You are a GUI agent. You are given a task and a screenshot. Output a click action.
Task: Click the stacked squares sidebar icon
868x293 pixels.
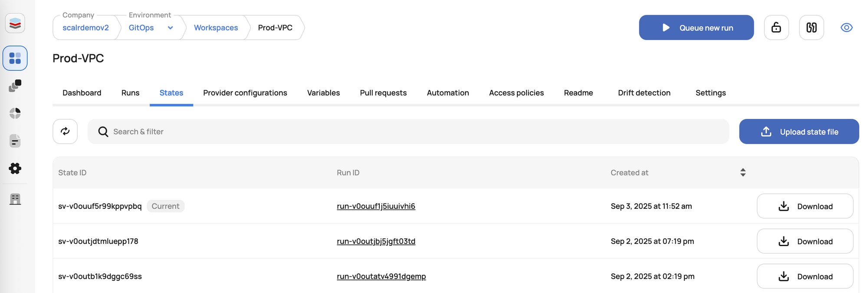click(15, 86)
